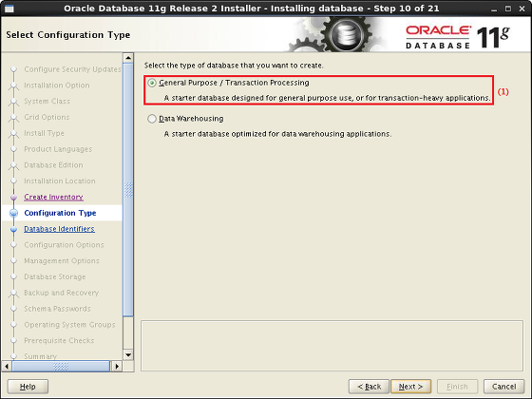
Task: Click the Next button
Action: (x=410, y=387)
